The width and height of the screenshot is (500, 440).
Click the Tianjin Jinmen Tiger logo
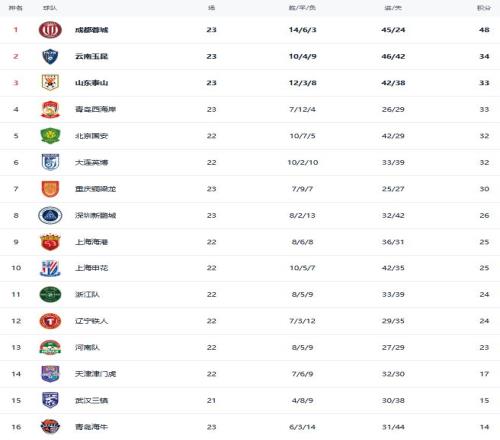pos(50,374)
